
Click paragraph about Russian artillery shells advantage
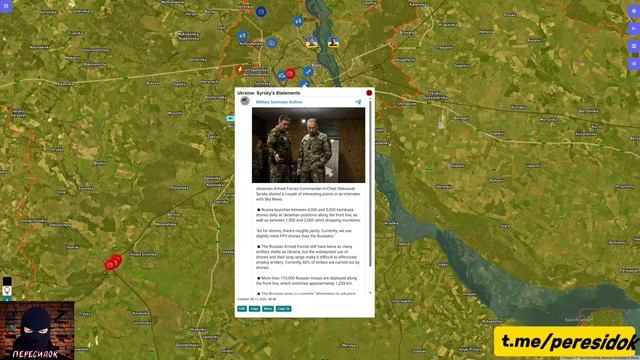(308, 257)
